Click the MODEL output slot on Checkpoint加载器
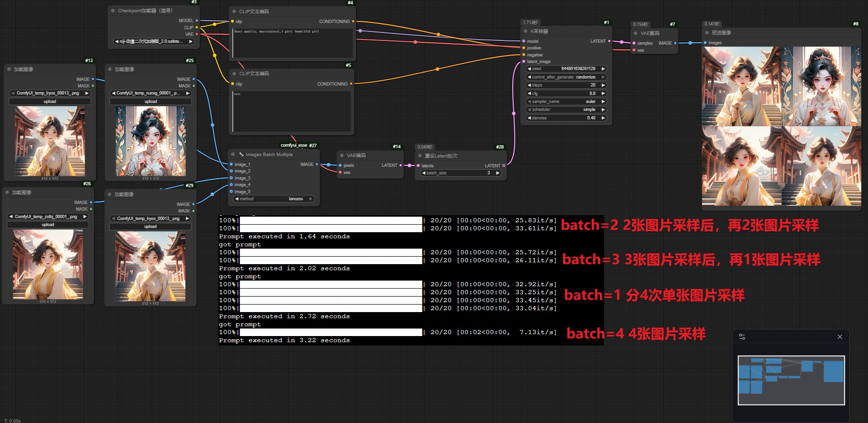 197,21
